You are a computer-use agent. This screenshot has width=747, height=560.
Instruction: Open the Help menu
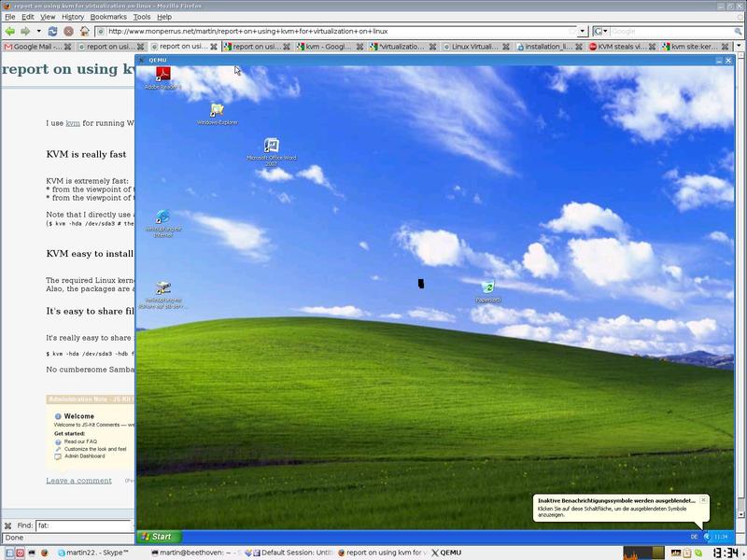point(164,17)
